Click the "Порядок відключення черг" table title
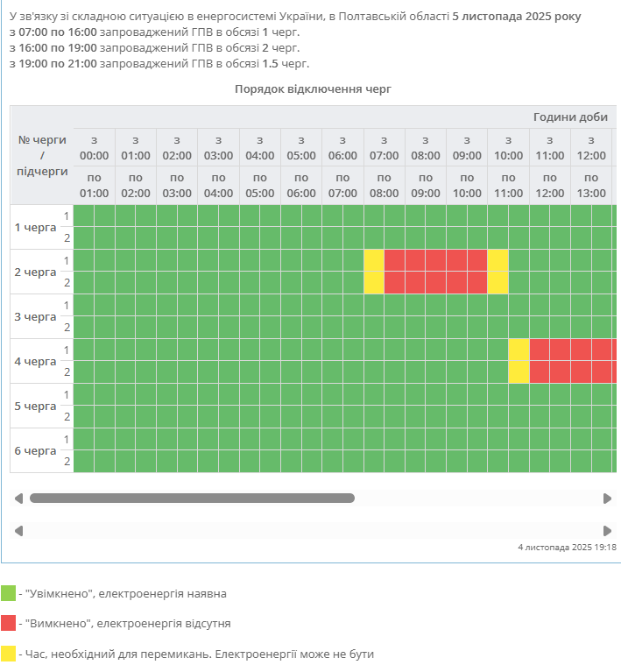Image resolution: width=621 pixels, height=672 pixels. (x=313, y=89)
